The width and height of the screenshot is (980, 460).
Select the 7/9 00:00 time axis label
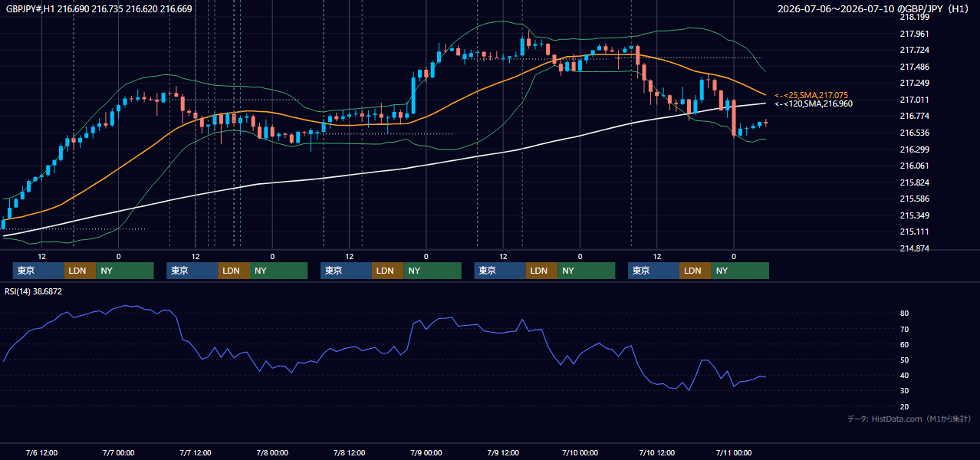tap(426, 452)
